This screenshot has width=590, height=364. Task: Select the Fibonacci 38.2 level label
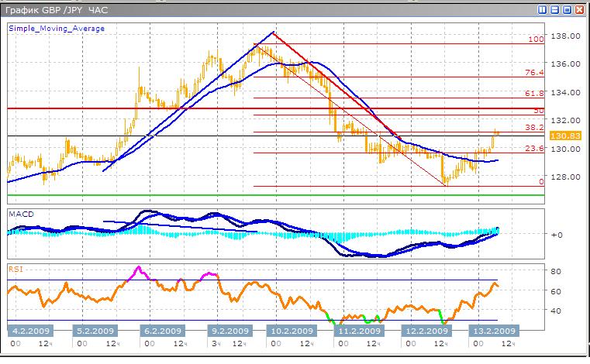pyautogui.click(x=533, y=127)
